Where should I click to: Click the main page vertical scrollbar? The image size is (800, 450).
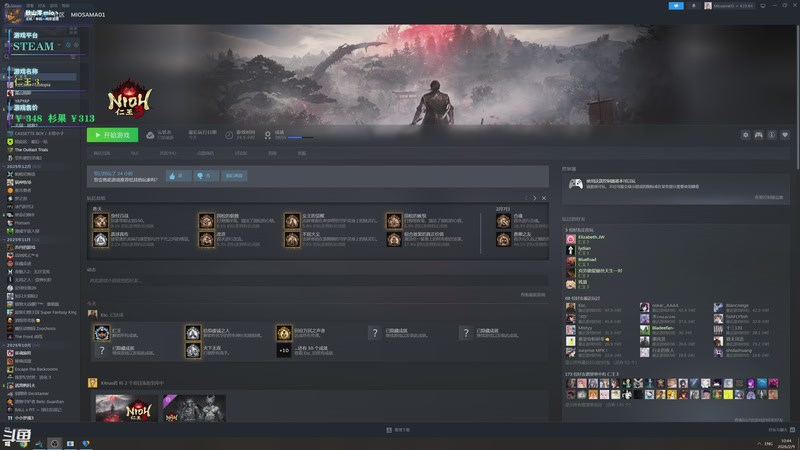pyautogui.click(x=797, y=97)
